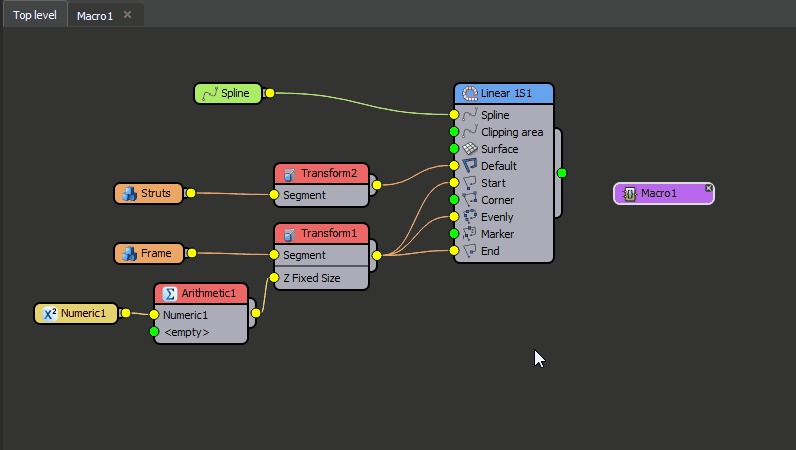Click the Transform2 node icon

click(x=289, y=174)
